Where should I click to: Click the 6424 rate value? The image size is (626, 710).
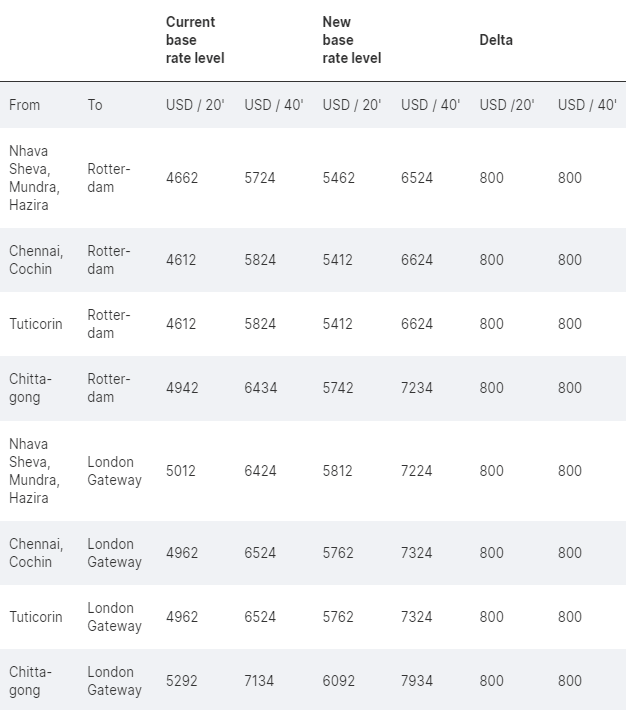coord(260,471)
